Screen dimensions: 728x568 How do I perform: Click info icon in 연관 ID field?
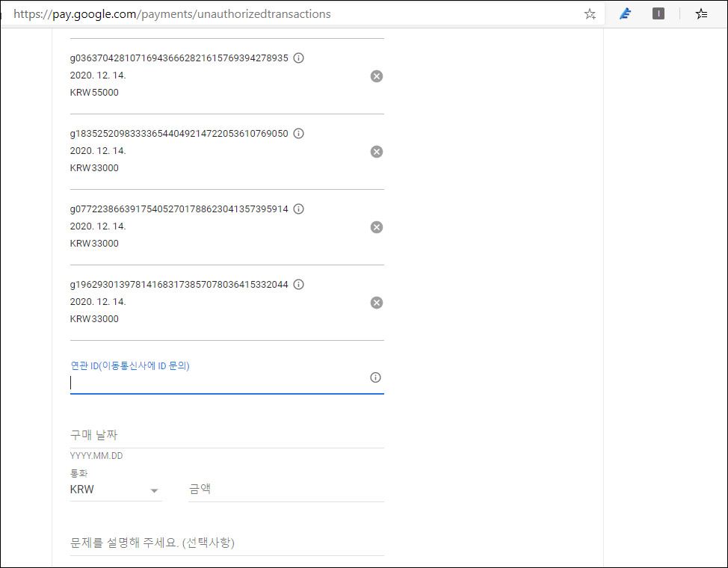[376, 377]
